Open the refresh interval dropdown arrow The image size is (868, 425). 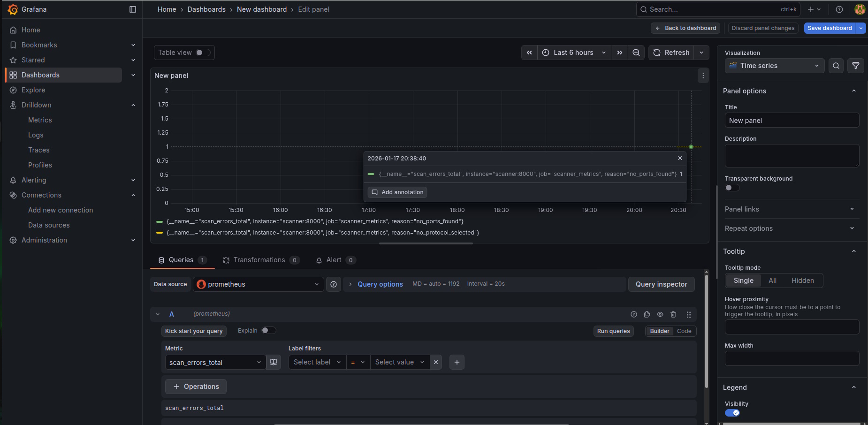click(x=701, y=53)
